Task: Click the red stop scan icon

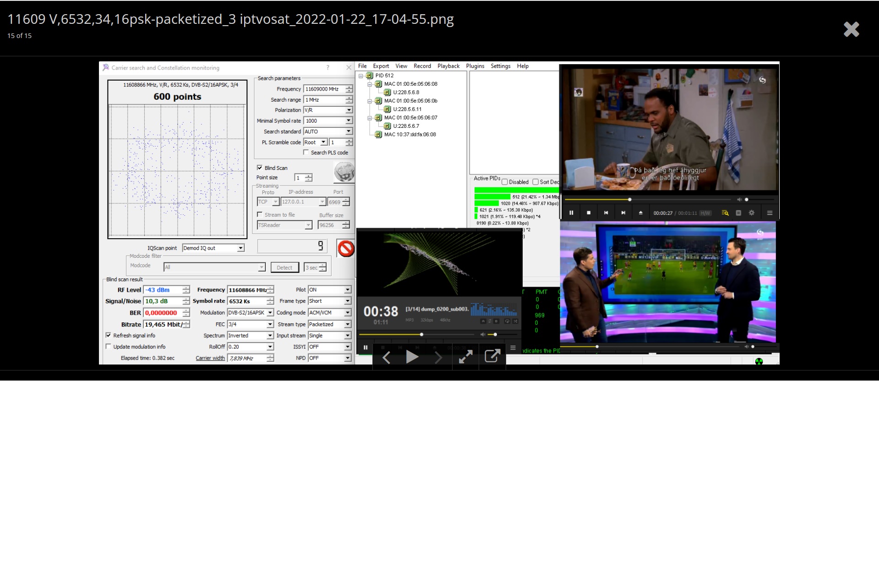Action: click(x=346, y=249)
